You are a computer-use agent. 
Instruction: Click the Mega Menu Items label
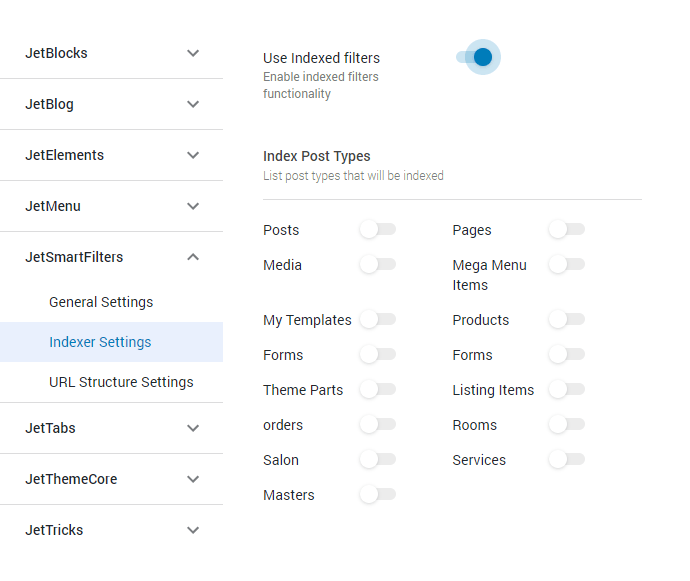pyautogui.click(x=489, y=275)
